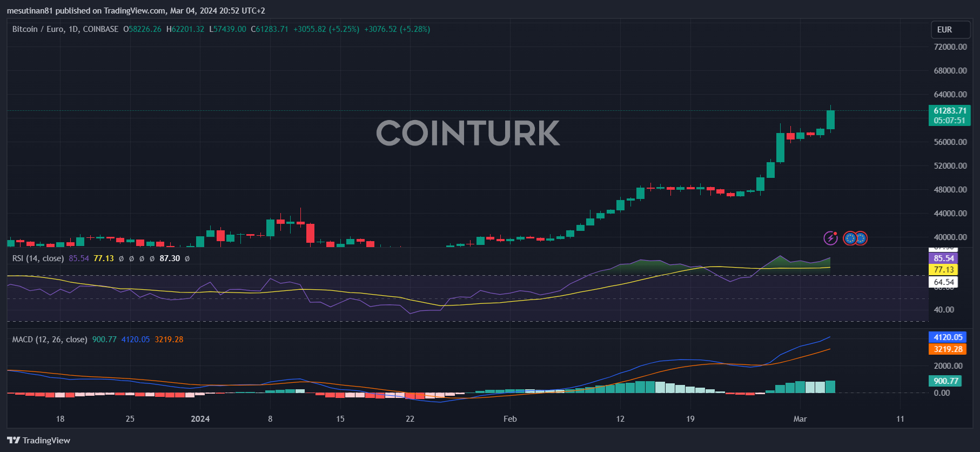Click the Feb label on the time axis
The height and width of the screenshot is (452, 980).
[510, 419]
